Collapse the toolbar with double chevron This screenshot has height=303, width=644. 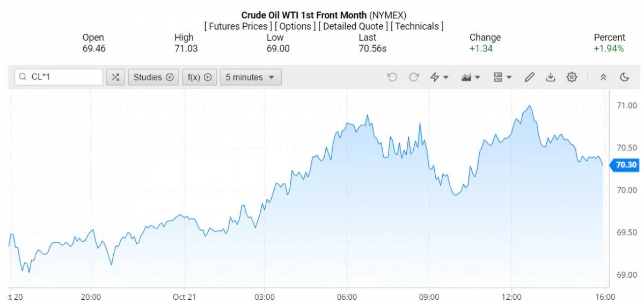click(603, 77)
